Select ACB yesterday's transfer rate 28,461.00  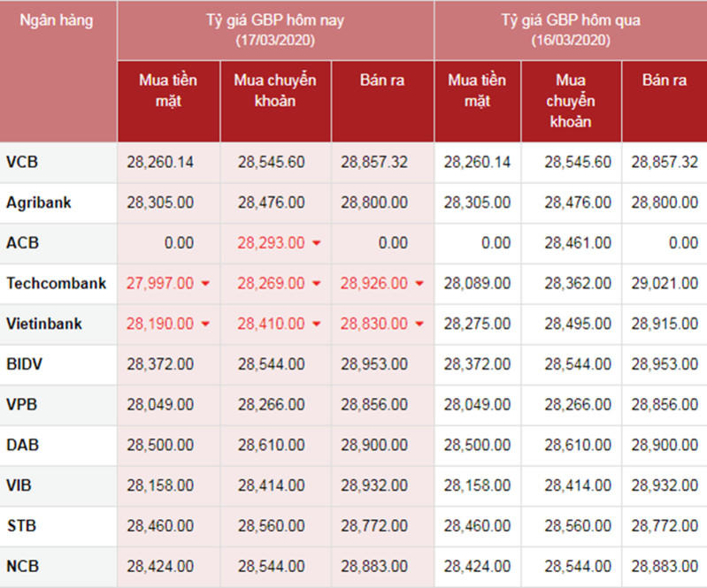(578, 243)
